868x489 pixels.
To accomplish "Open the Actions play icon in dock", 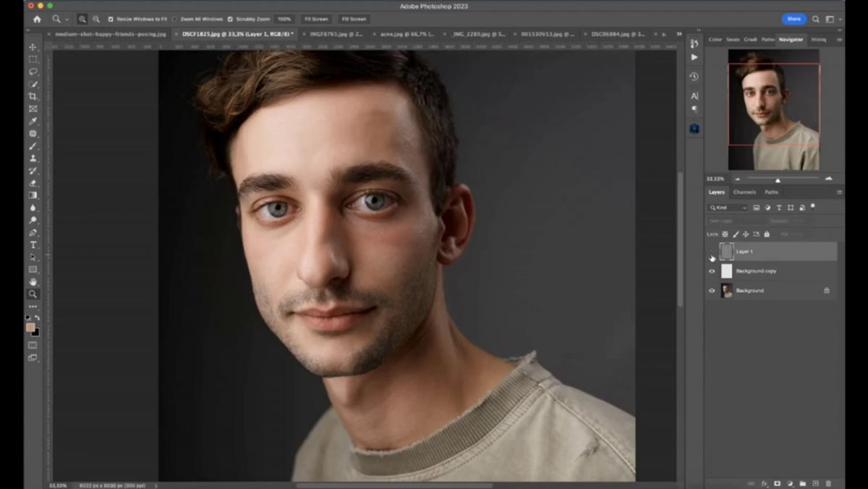I will [694, 57].
